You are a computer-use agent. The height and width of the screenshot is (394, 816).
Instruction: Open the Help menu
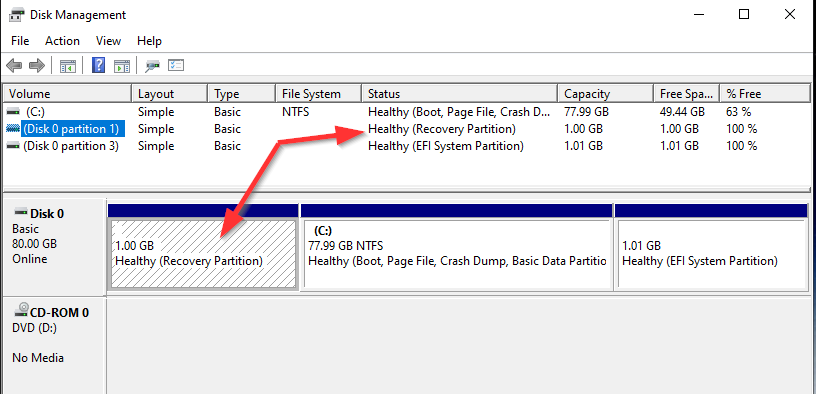pos(149,41)
